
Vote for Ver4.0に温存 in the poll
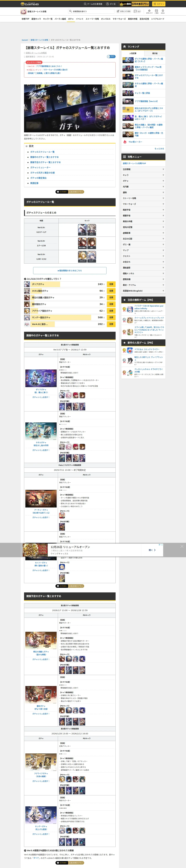[x=111, y=324]
